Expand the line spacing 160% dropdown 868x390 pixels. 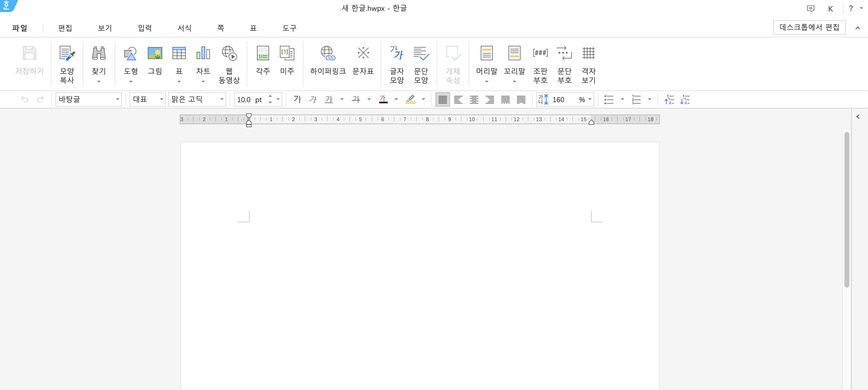[x=590, y=99]
